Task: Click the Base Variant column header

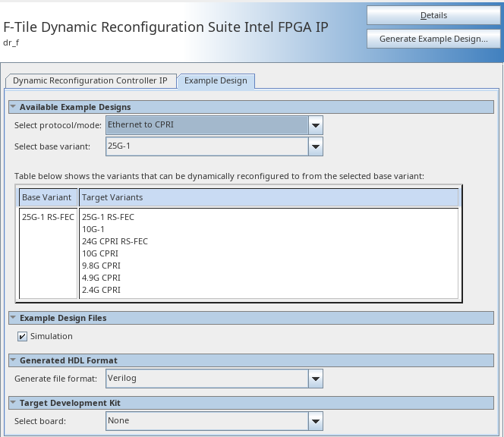Action: [47, 197]
